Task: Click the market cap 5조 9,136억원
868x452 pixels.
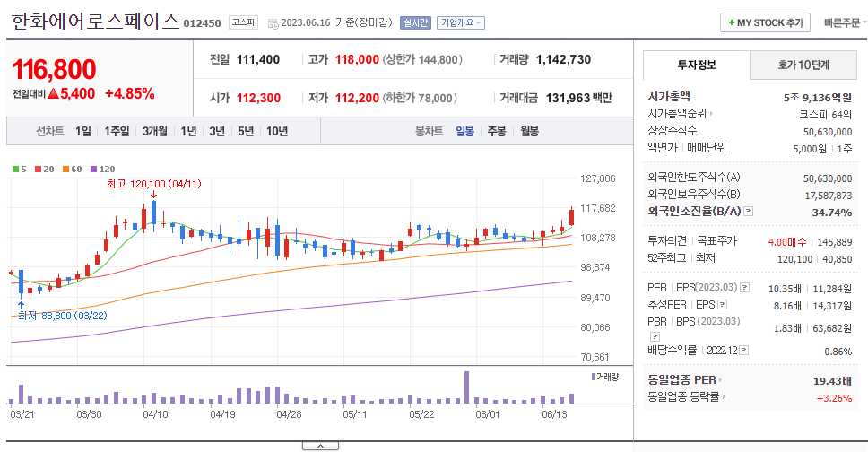Action: (818, 98)
